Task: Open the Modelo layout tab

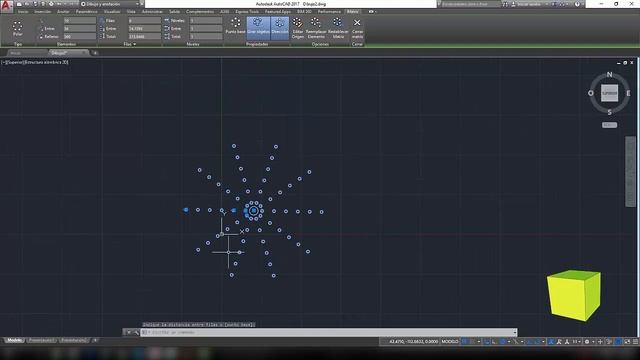Action: pos(14,340)
